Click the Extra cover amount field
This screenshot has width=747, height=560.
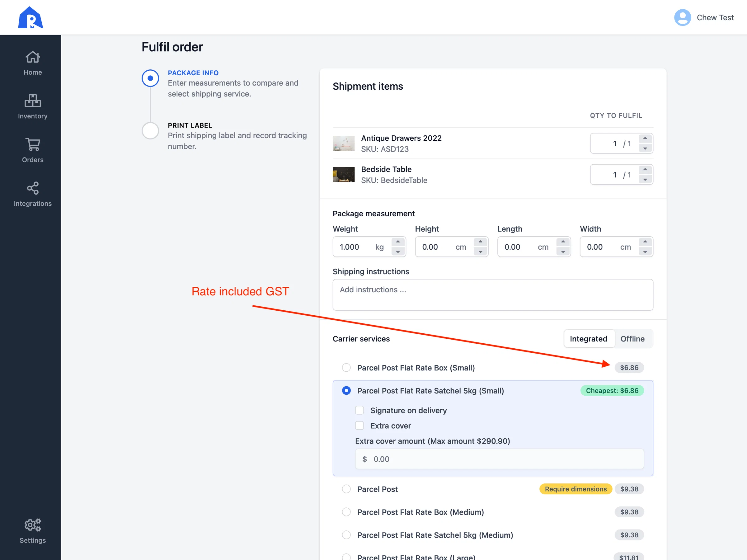[499, 459]
